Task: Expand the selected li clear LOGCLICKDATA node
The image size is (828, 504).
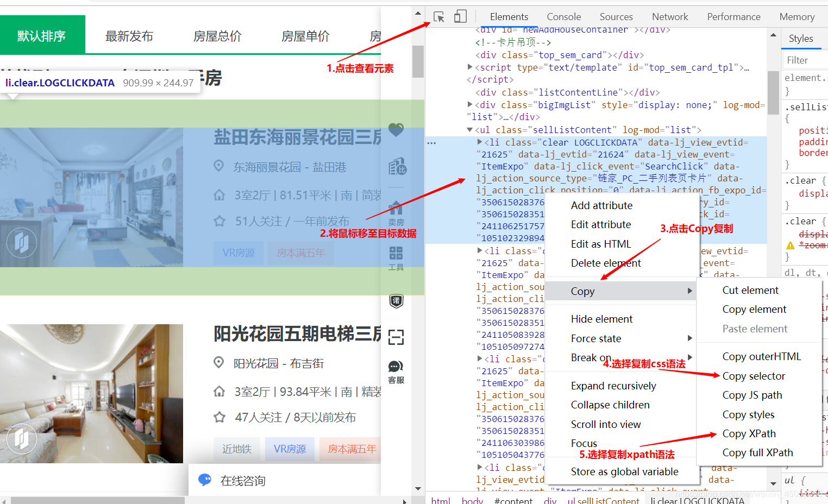Action: [x=480, y=142]
